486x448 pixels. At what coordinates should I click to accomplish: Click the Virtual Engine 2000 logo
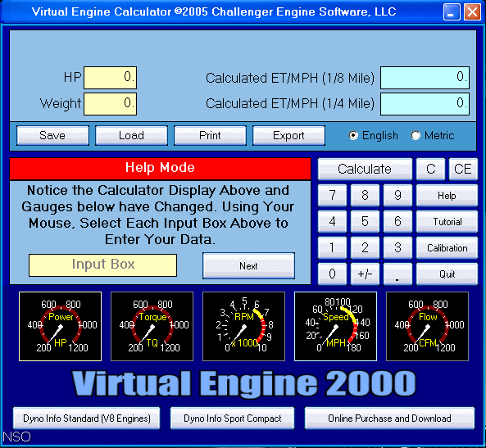click(x=243, y=383)
